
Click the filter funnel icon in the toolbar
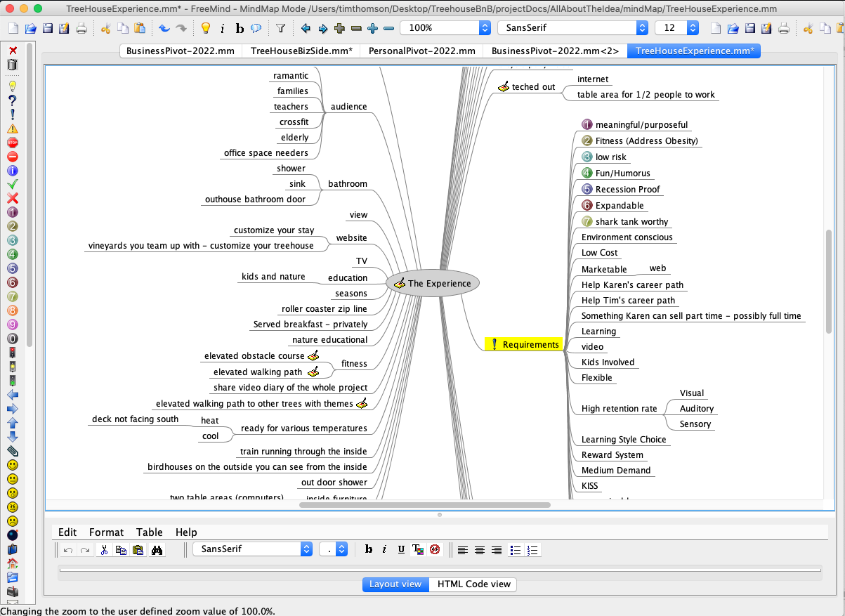pos(280,28)
